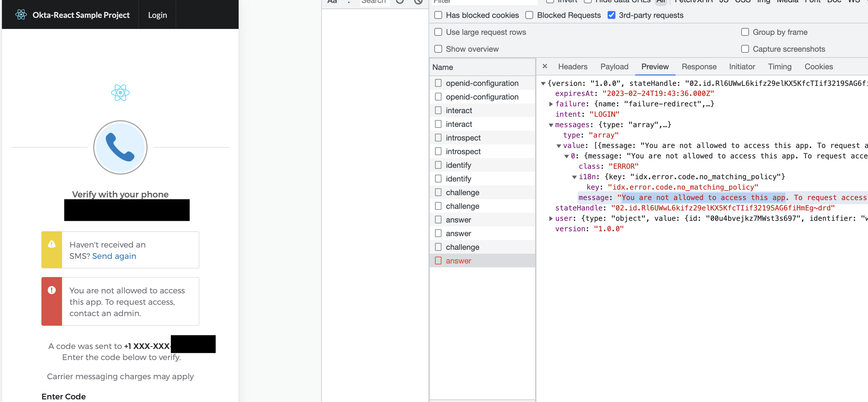Screen dimensions: 868x402
Task: Toggle Blocked Requests checkbox
Action: [529, 15]
